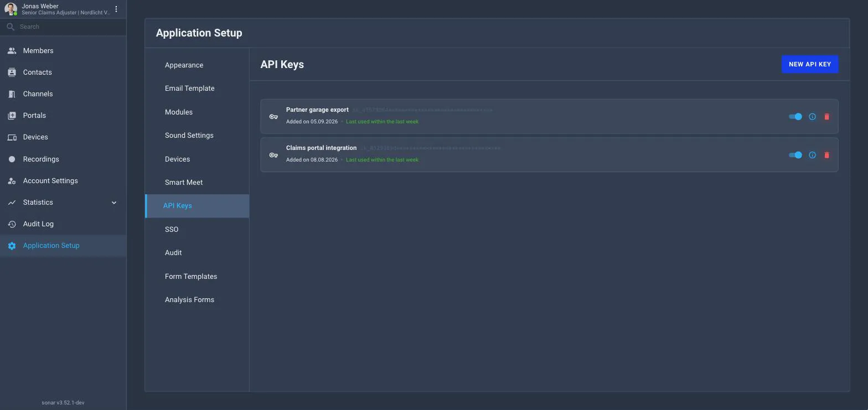Open Sound Settings tab

pos(197,136)
